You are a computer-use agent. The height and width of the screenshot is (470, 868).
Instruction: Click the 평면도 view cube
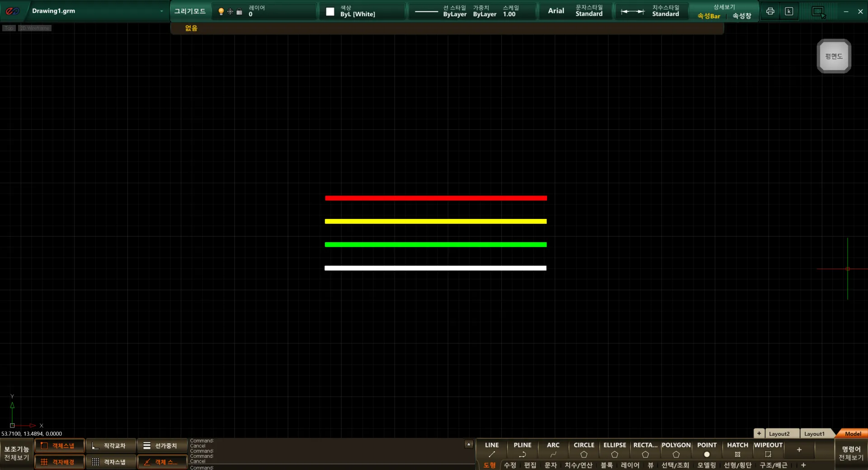(x=834, y=56)
